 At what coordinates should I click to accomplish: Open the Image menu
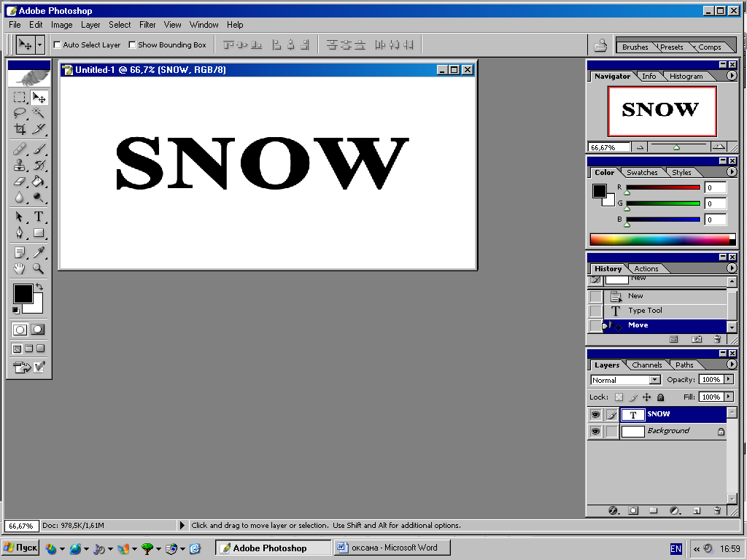coord(61,25)
